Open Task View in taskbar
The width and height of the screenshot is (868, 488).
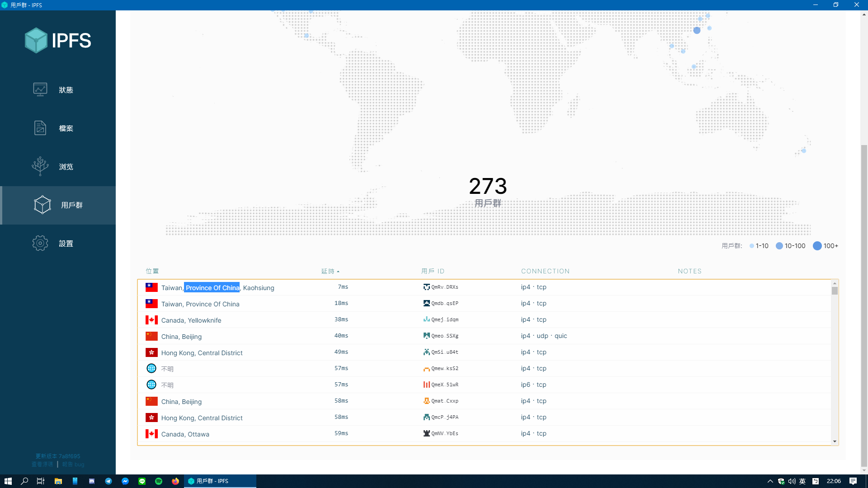coord(41,481)
